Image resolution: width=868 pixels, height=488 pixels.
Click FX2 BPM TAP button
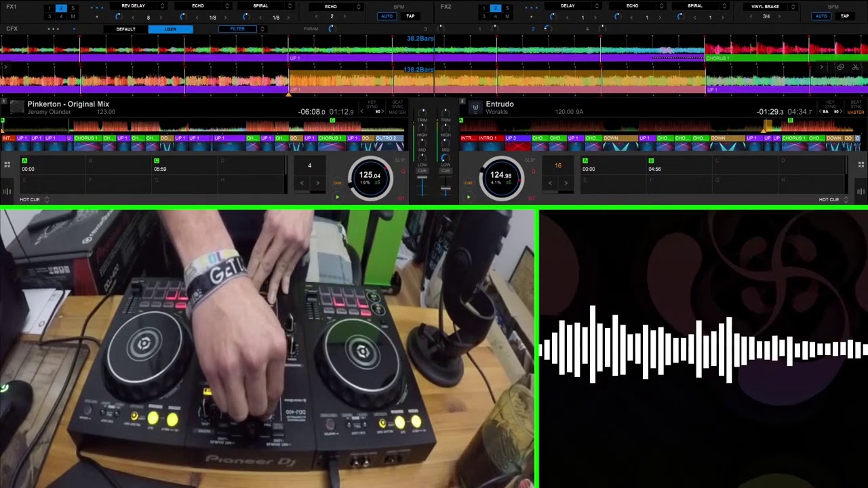point(845,16)
